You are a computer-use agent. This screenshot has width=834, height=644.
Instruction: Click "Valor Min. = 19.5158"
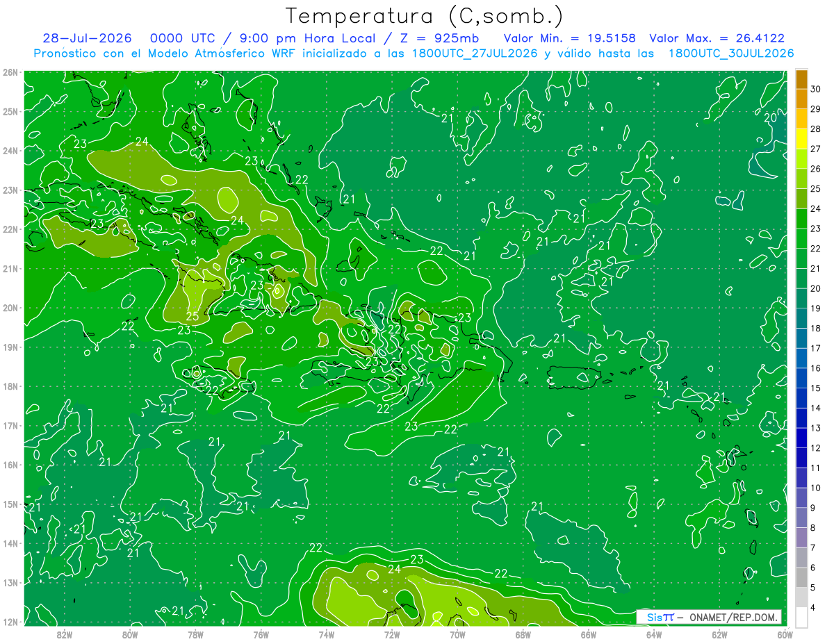[570, 38]
